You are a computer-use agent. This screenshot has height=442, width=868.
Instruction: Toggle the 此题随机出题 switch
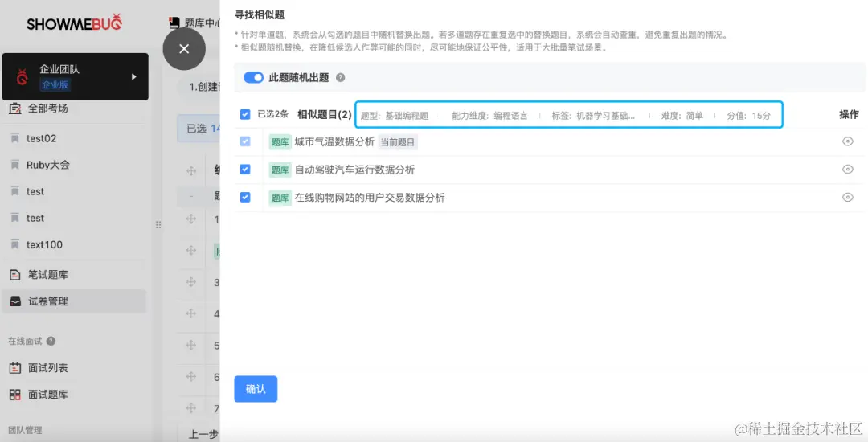click(253, 77)
